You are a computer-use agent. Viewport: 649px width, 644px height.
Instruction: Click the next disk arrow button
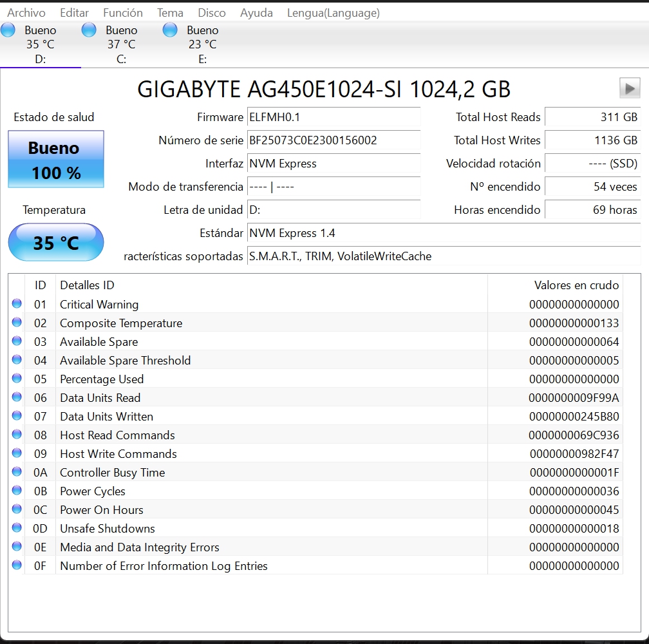pyautogui.click(x=630, y=88)
